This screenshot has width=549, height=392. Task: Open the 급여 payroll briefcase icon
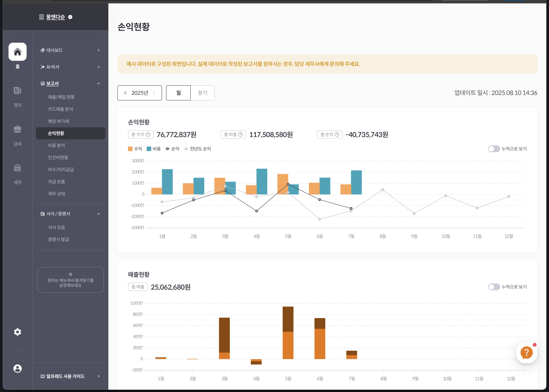point(17,129)
